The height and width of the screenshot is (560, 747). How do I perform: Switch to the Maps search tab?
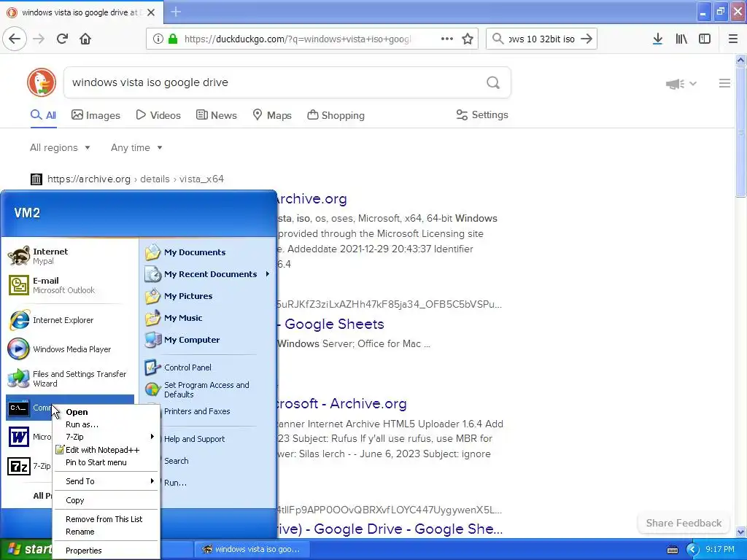(272, 115)
